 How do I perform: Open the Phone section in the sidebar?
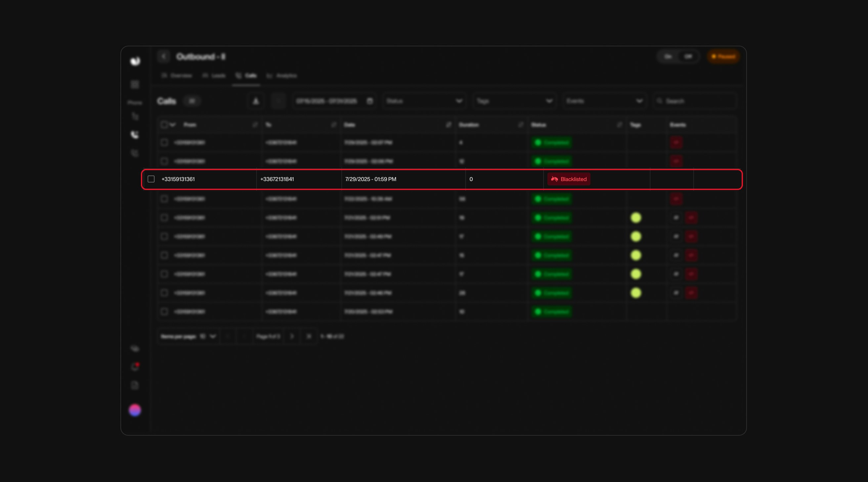[x=134, y=102]
